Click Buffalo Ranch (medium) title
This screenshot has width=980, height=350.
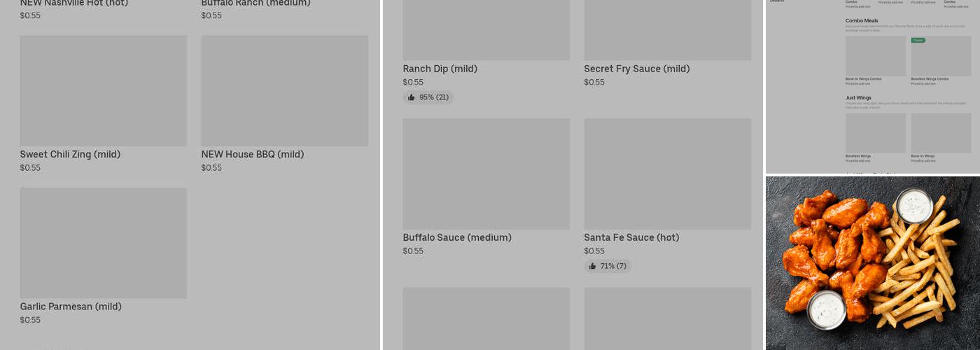(256, 3)
